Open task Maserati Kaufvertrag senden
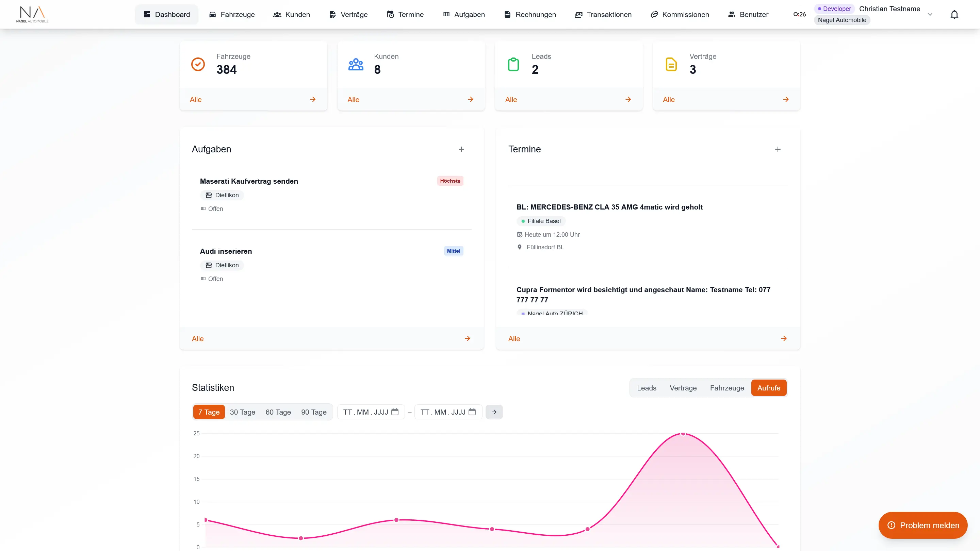The image size is (980, 551). pyautogui.click(x=249, y=181)
